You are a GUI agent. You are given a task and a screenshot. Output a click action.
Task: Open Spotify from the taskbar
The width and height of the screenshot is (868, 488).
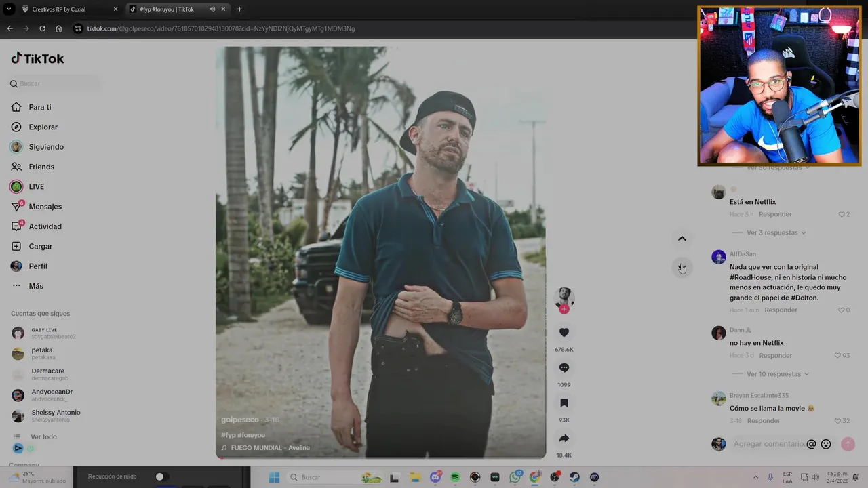[455, 477]
